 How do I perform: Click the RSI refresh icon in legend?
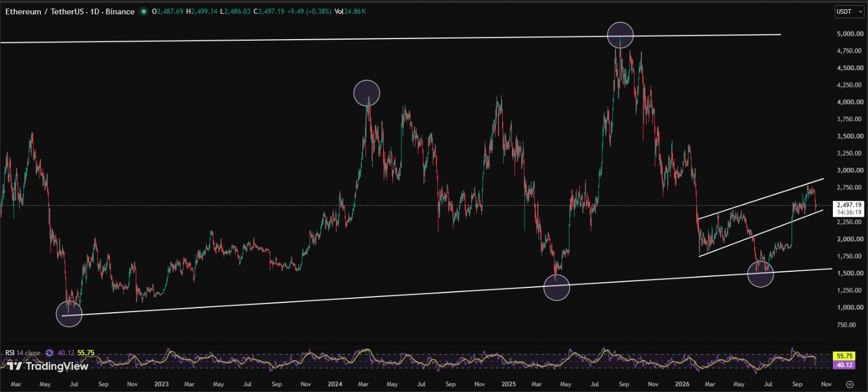(x=49, y=353)
